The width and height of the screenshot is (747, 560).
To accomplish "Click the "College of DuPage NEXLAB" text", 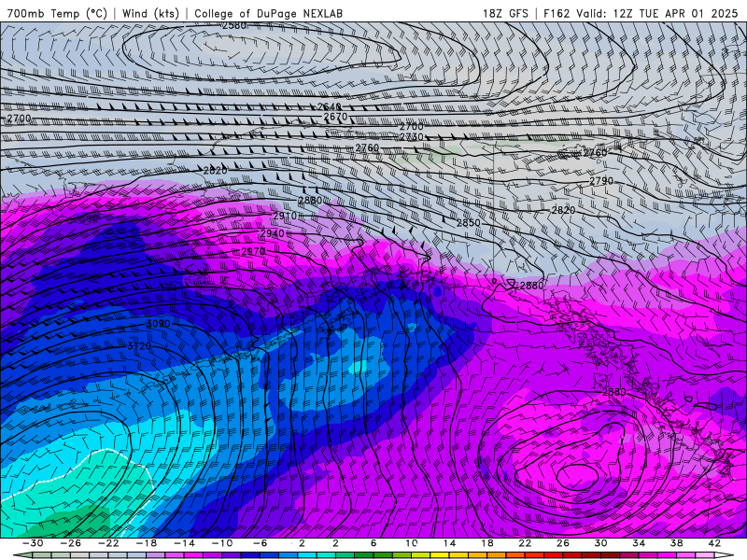I will point(268,13).
